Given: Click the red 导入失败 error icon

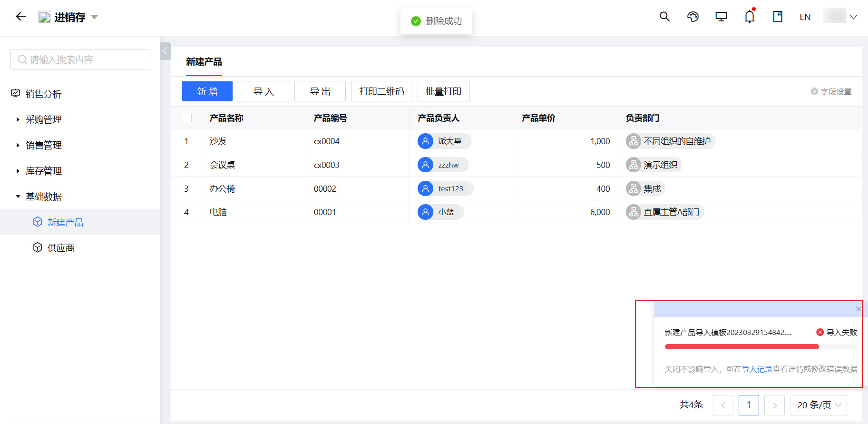Looking at the screenshot, I should coord(820,332).
